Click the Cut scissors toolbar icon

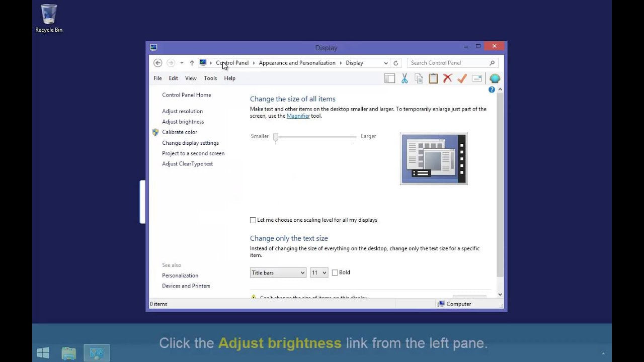[x=405, y=78]
